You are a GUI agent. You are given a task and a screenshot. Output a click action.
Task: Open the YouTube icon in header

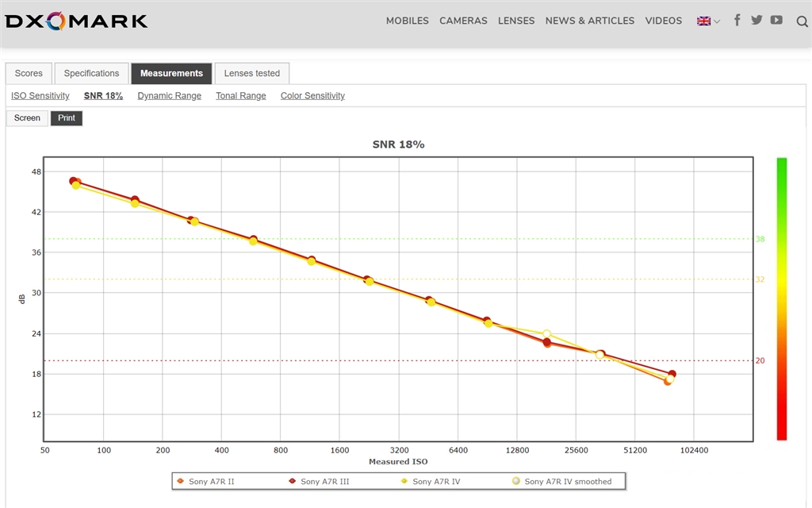776,20
